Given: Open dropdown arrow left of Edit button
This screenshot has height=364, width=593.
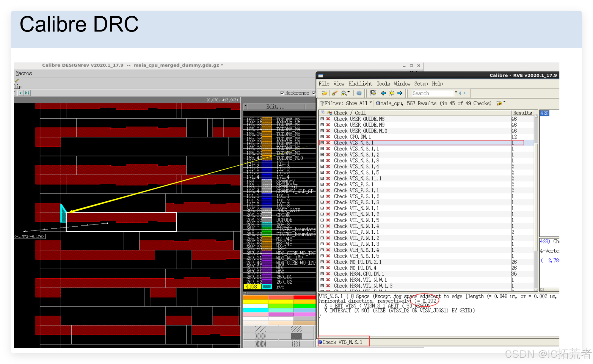Looking at the screenshot, I should (245, 106).
